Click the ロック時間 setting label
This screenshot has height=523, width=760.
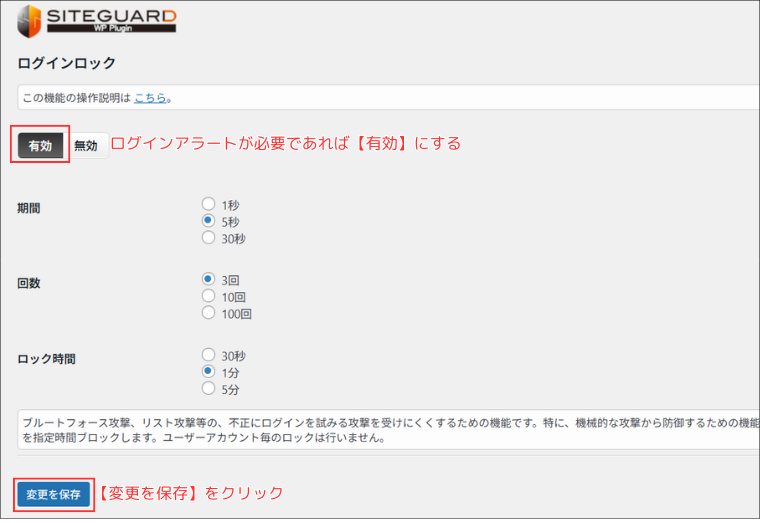click(x=47, y=359)
